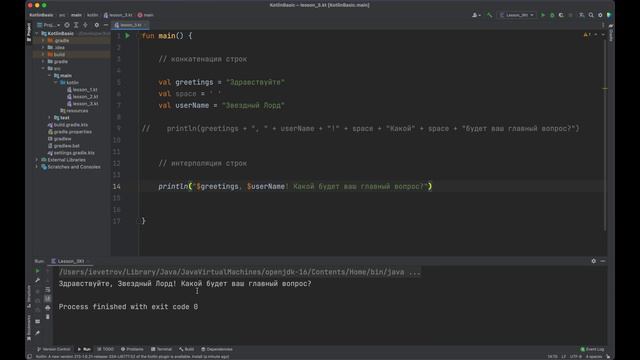Select lesson_3.kt in project tree
Image resolution: width=640 pixels, height=360 pixels.
pyautogui.click(x=82, y=103)
